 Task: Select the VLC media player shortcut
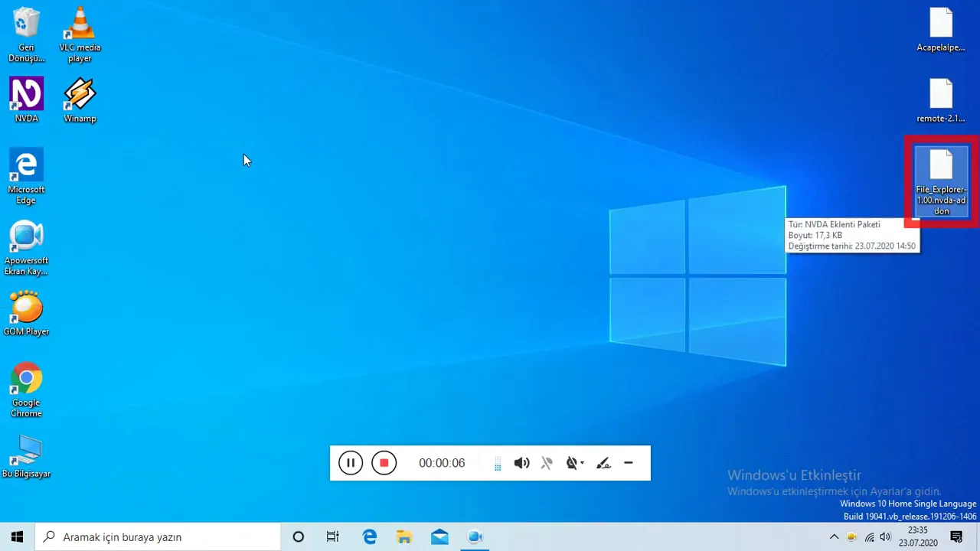click(x=80, y=34)
